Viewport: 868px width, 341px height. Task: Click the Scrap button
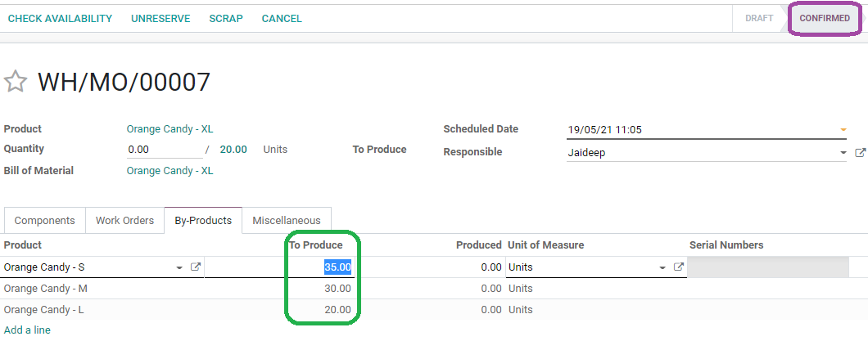tap(226, 18)
